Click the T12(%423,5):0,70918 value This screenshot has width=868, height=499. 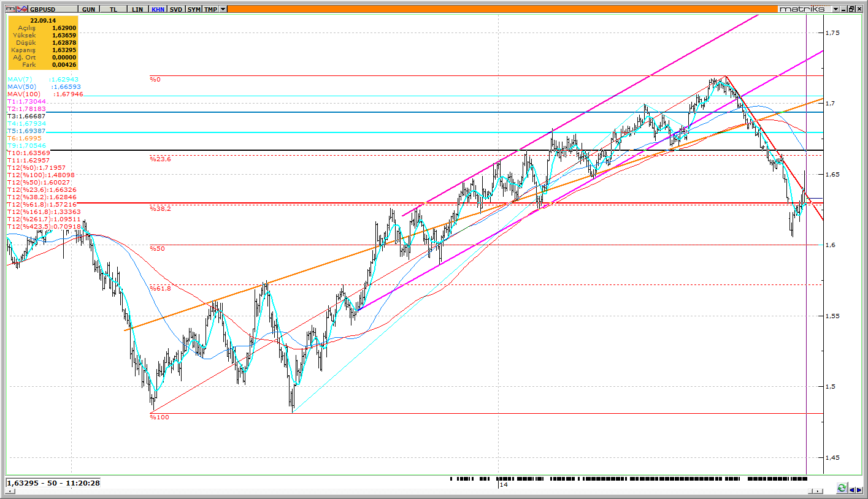tap(44, 227)
